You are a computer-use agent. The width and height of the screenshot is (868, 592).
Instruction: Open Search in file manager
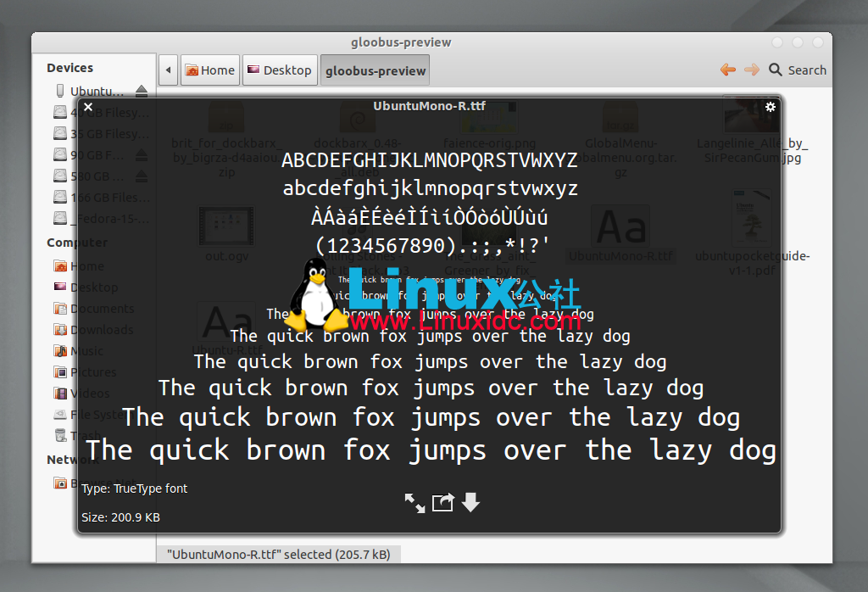pos(798,70)
